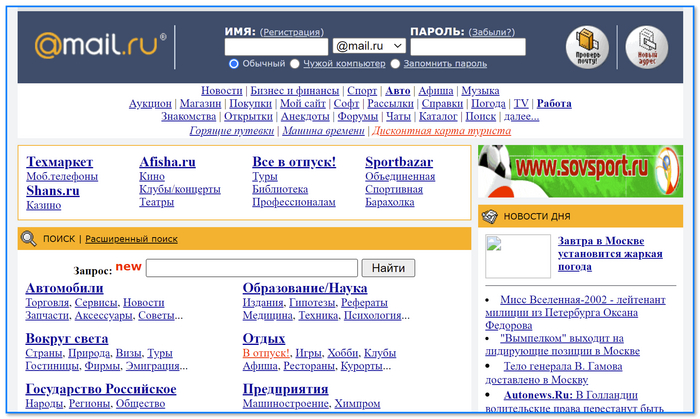Click the new address round icon
This screenshot has height=419, width=700.
646,47
